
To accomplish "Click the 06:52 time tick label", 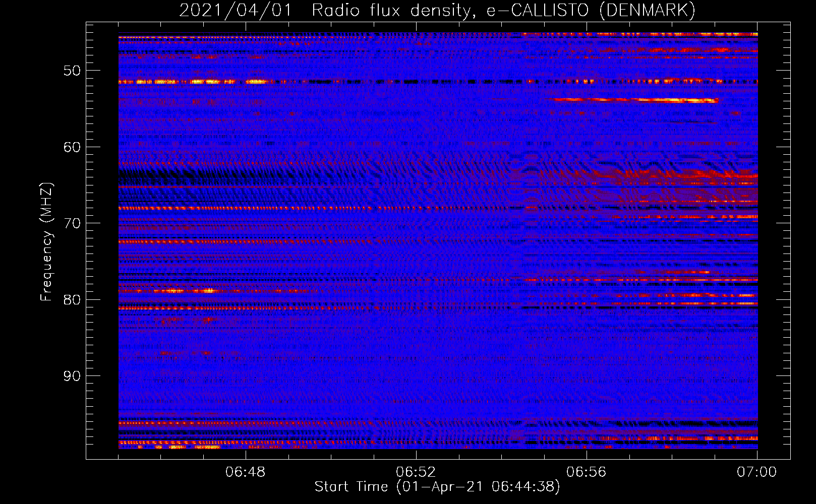I will (416, 472).
